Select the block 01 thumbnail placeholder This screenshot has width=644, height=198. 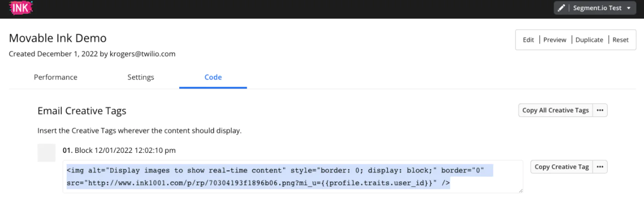click(47, 152)
